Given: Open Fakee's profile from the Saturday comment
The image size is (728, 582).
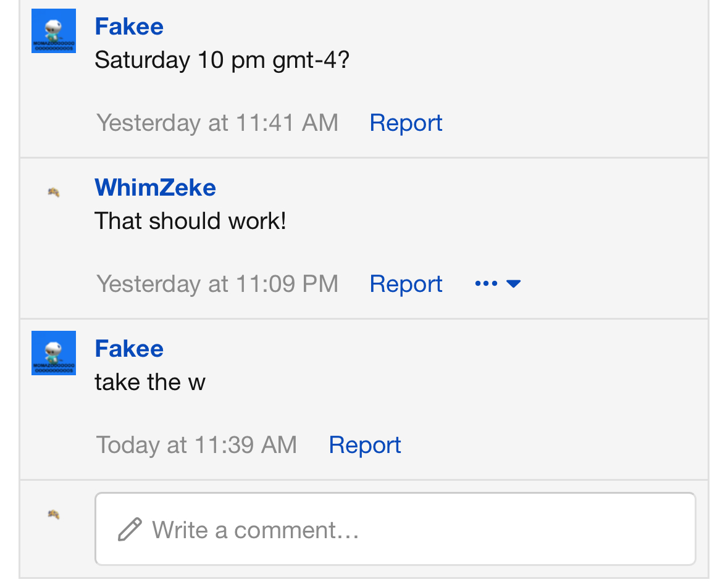Looking at the screenshot, I should [129, 27].
